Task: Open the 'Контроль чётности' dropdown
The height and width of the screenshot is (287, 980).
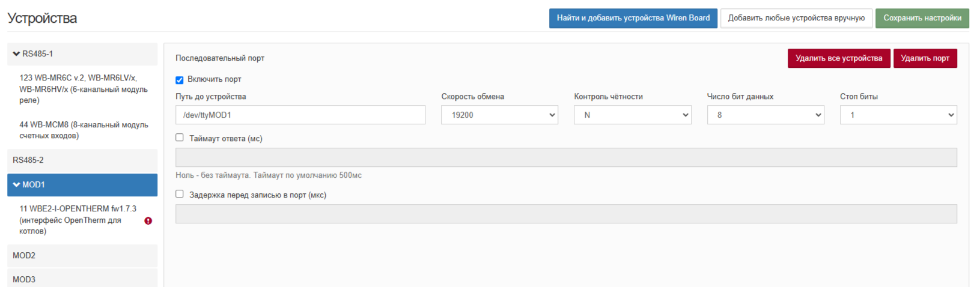Action: (633, 115)
